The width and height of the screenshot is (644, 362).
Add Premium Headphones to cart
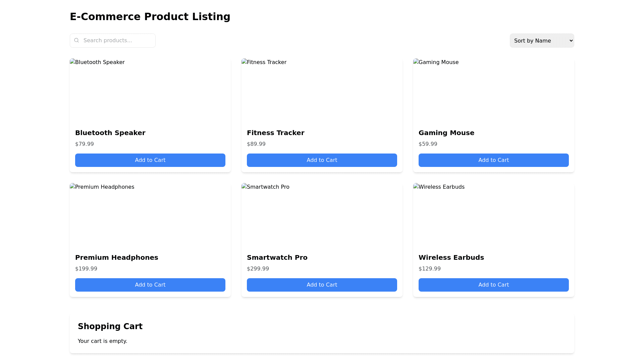point(150,285)
